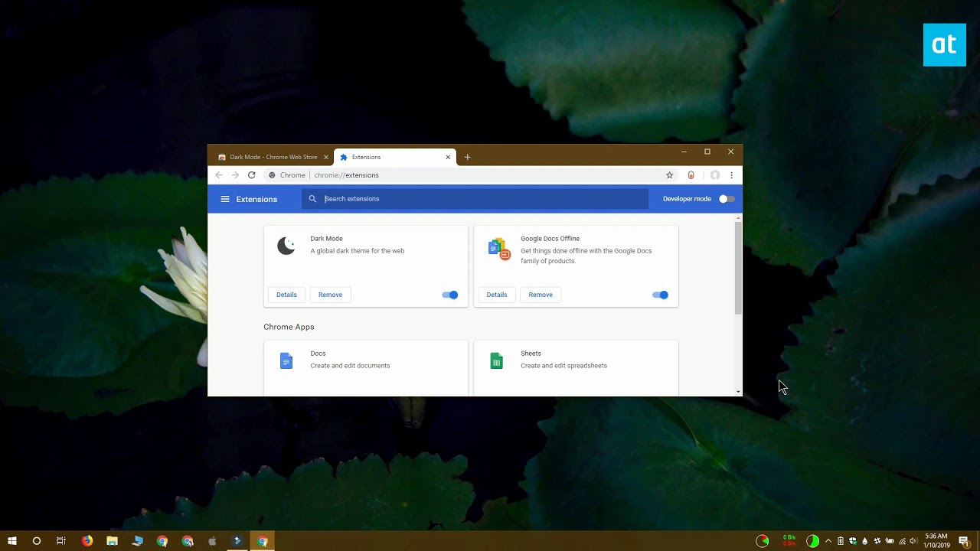Click the blue Docs app icon

[286, 360]
